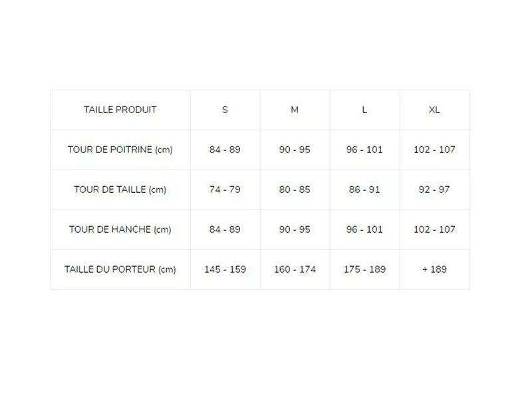This screenshot has height=399, width=532.
Task: Click the + 189 height cell
Action: (434, 269)
